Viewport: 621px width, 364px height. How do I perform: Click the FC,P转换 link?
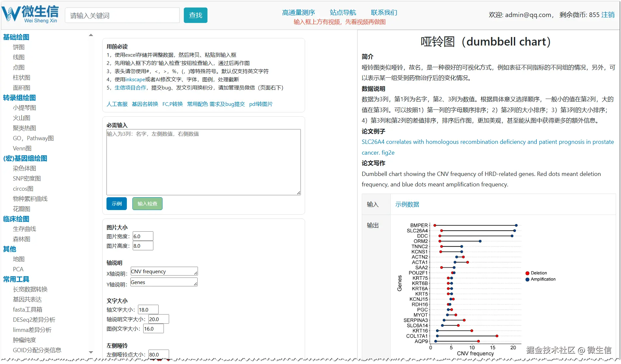172,104
